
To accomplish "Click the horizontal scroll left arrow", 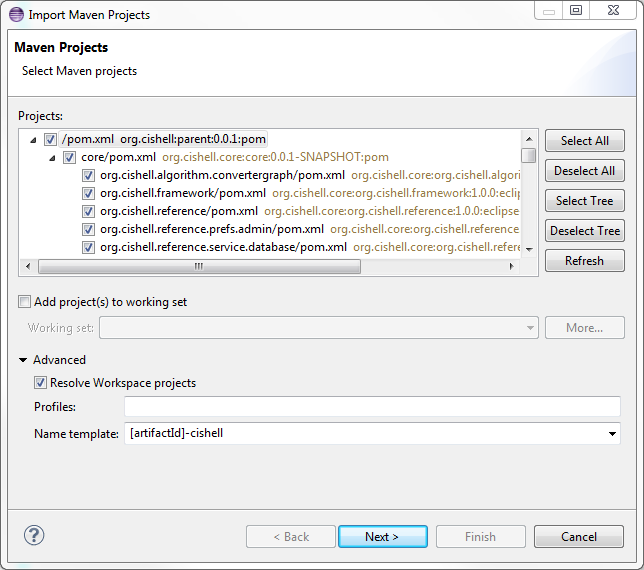I will tap(28, 267).
